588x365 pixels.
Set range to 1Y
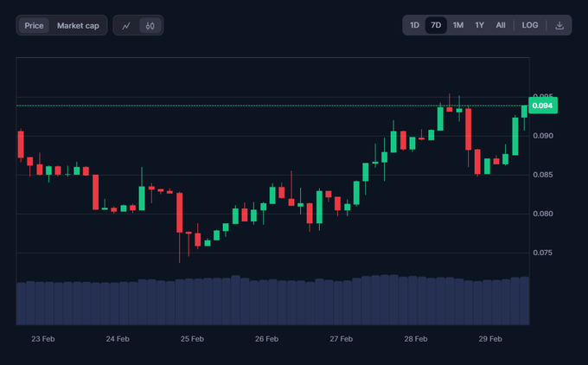click(480, 25)
